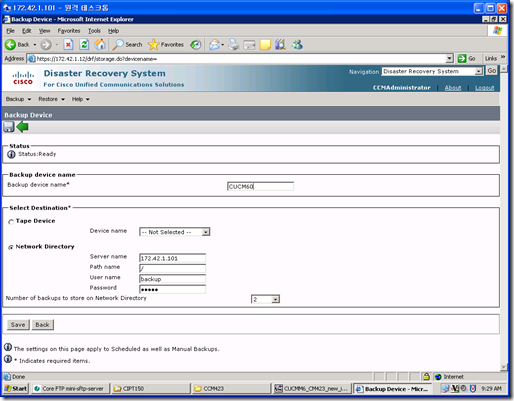Expand the address bar dropdown arrow
Image resolution: width=514 pixels, height=401 pixels.
(x=449, y=59)
